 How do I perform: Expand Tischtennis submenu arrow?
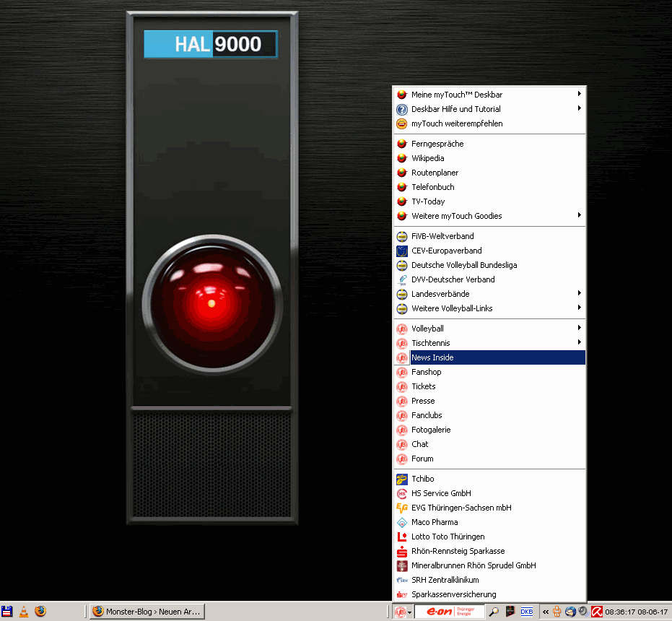pyautogui.click(x=580, y=343)
